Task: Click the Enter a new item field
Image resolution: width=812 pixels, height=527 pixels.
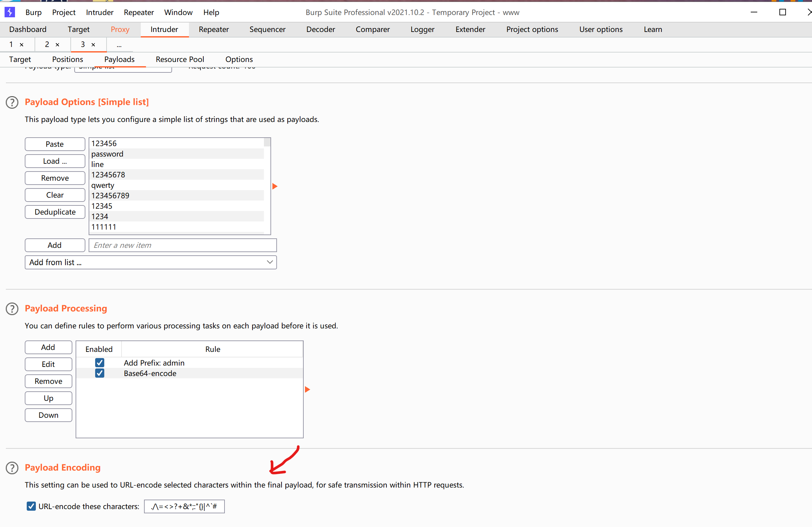Action: click(182, 245)
